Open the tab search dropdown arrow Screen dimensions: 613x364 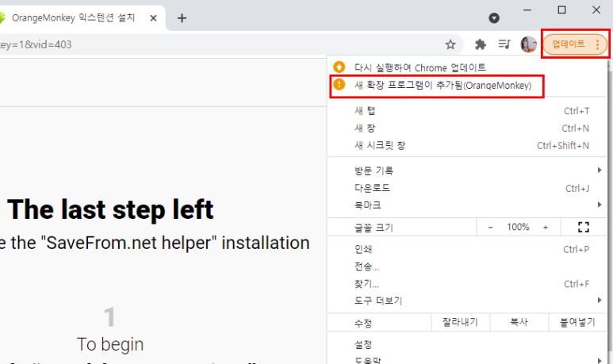494,18
